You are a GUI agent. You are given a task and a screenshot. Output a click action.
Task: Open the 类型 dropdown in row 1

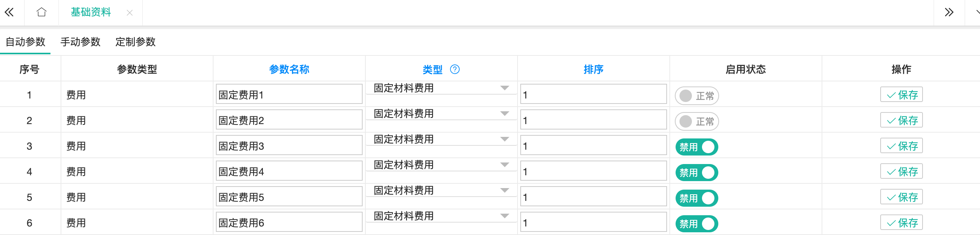pyautogui.click(x=441, y=88)
